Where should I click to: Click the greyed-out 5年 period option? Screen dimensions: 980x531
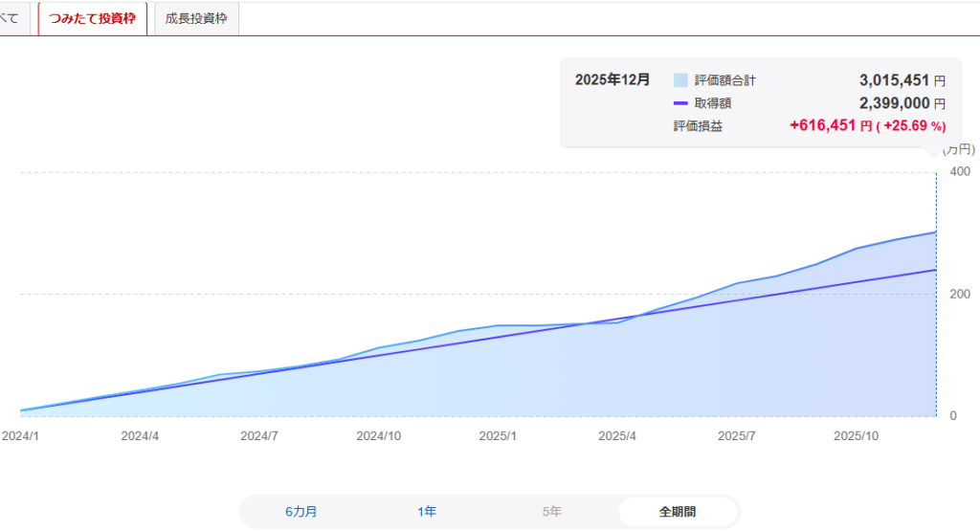click(x=552, y=512)
